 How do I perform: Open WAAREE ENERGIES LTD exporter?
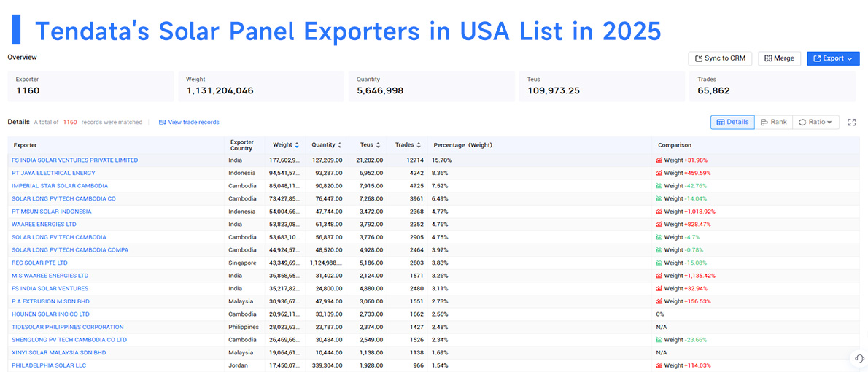click(44, 224)
